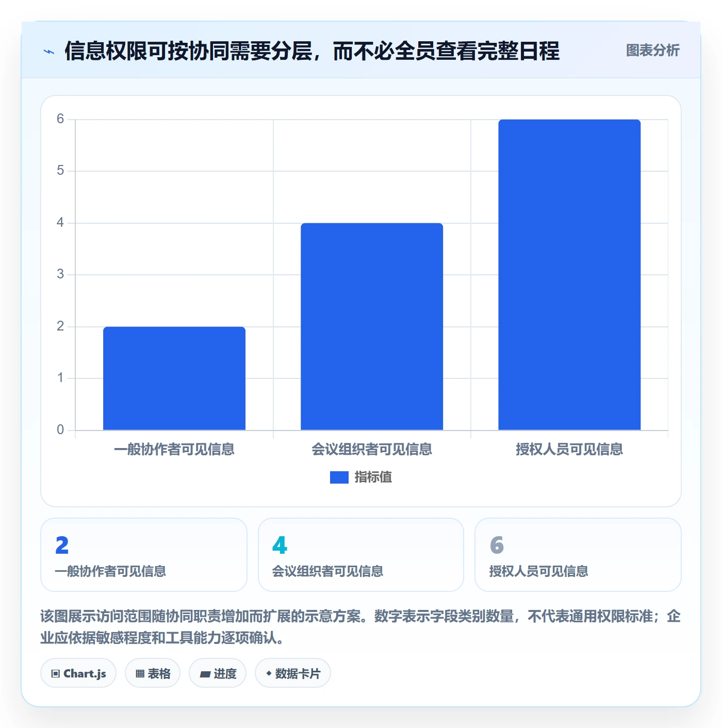The image size is (722, 728).
Task: Select the 授权人员可见信息 bar in chart
Action: (569, 275)
